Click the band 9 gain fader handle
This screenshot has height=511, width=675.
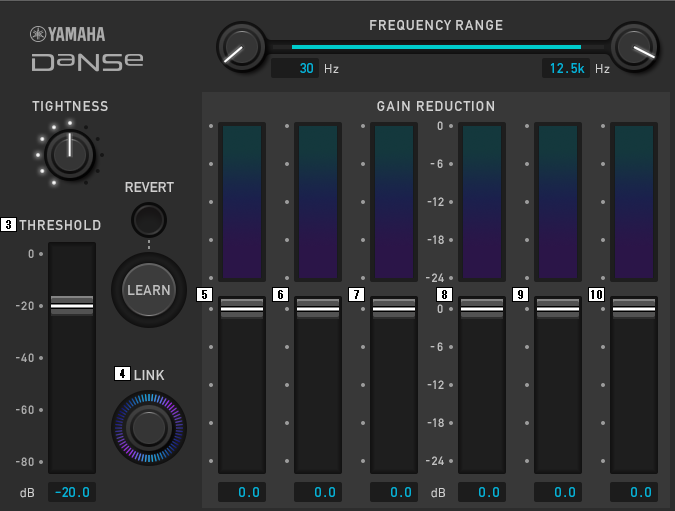(x=558, y=309)
